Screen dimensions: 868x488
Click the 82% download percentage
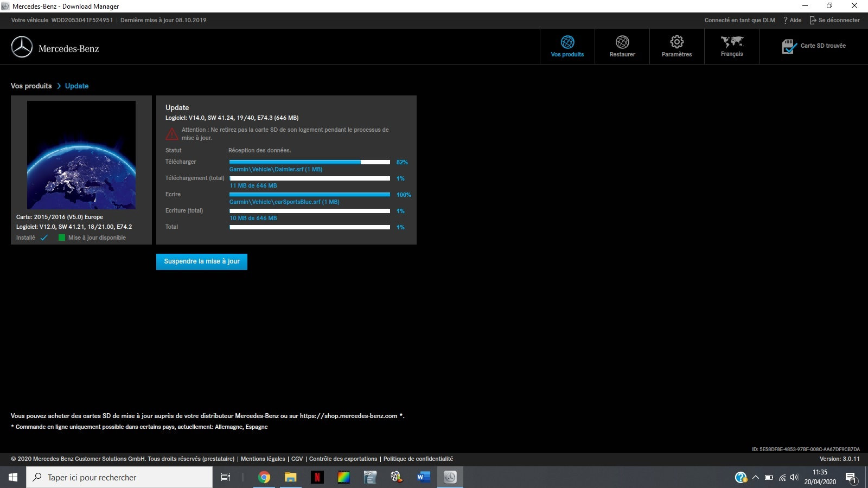pos(402,162)
